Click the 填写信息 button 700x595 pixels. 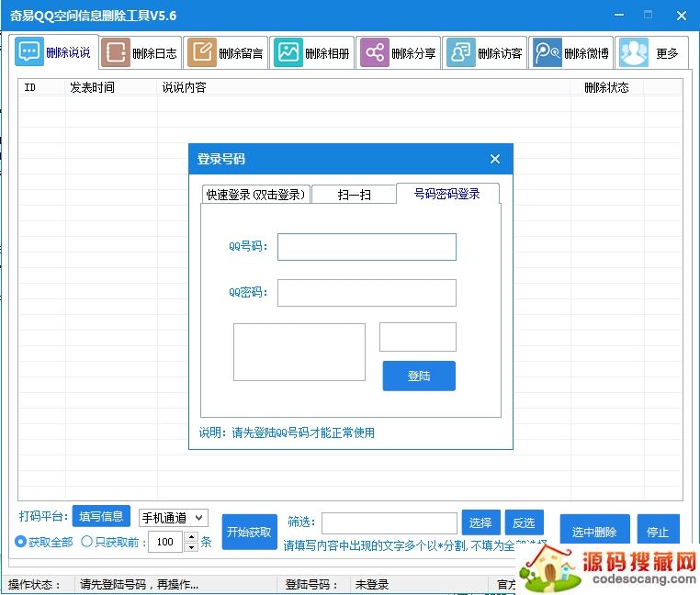pyautogui.click(x=101, y=516)
